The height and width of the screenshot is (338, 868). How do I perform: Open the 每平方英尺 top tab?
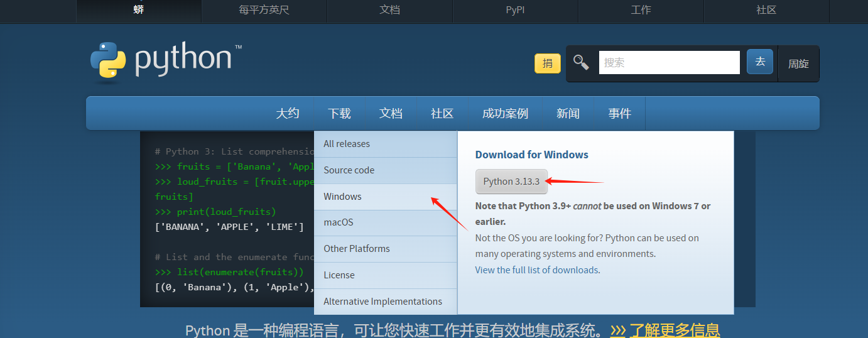point(264,10)
